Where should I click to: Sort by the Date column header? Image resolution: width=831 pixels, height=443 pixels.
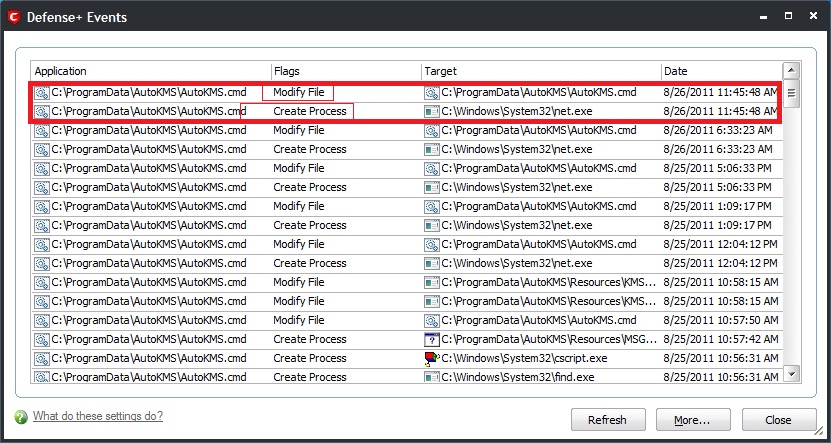click(x=721, y=71)
